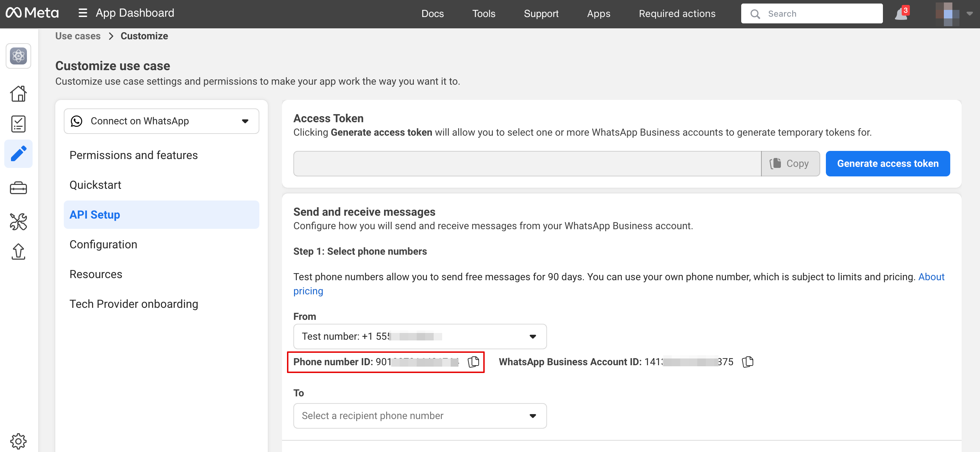Viewport: 980px width, 452px height.
Task: Expand the Connect on WhatsApp dropdown
Action: pos(161,121)
